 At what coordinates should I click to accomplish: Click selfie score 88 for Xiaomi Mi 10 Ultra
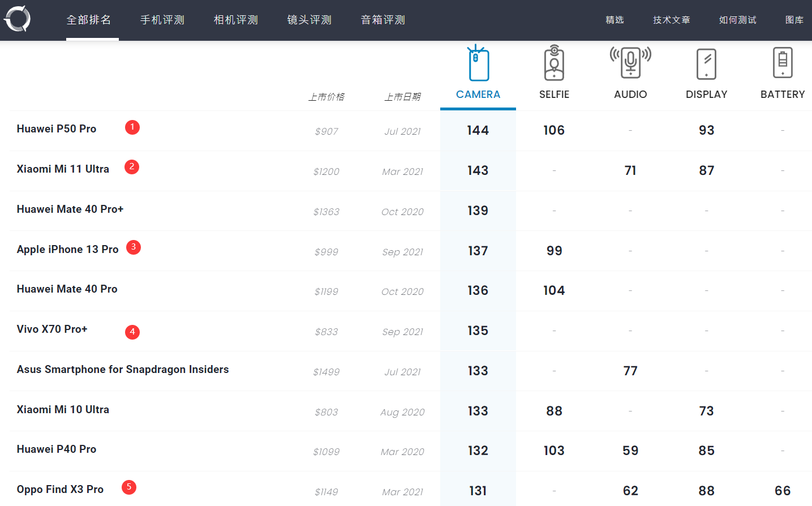554,411
